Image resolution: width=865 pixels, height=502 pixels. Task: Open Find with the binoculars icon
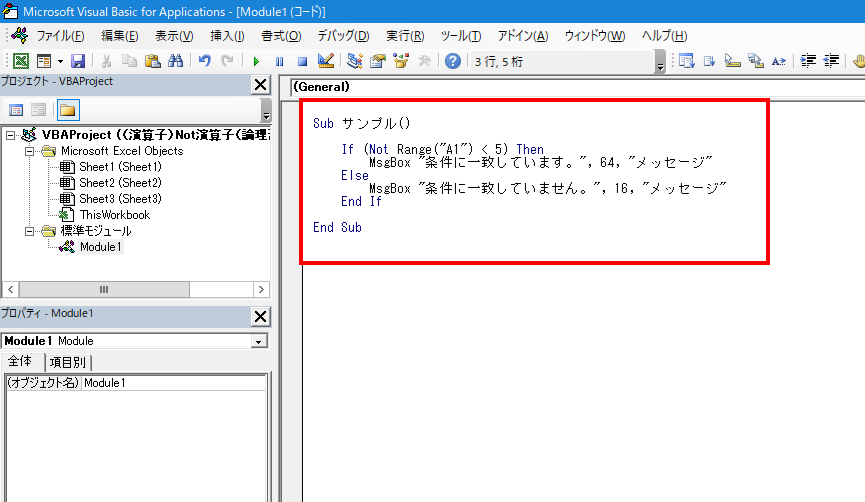pos(175,61)
